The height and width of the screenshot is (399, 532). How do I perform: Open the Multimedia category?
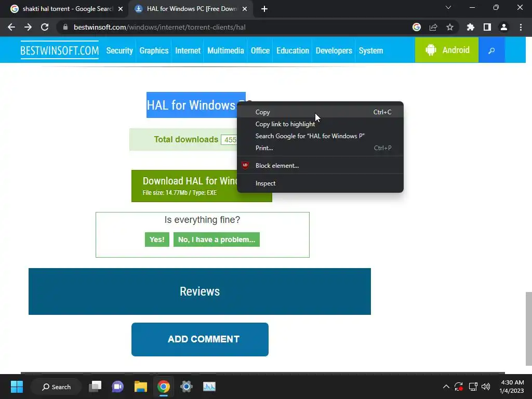(x=225, y=50)
